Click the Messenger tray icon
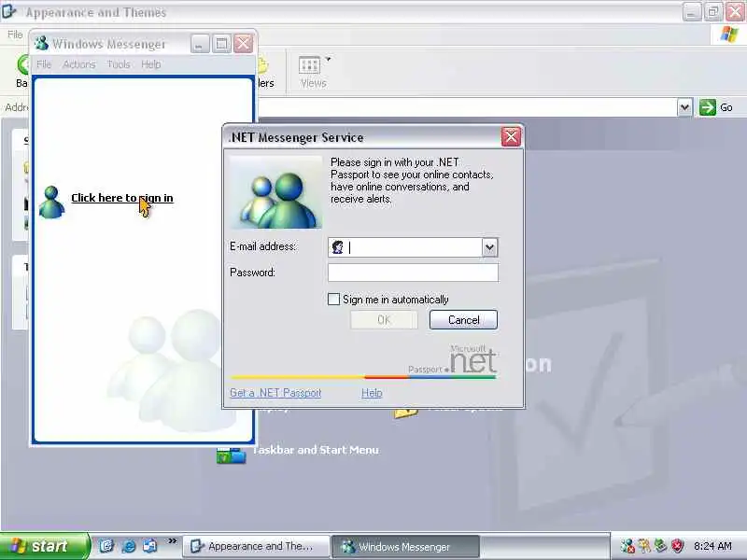747x560 pixels. [x=627, y=546]
